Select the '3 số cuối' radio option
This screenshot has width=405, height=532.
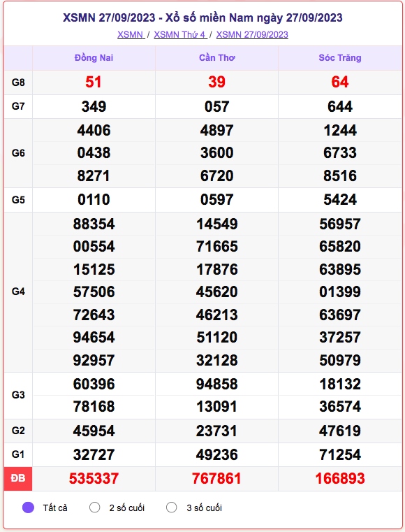(x=172, y=508)
